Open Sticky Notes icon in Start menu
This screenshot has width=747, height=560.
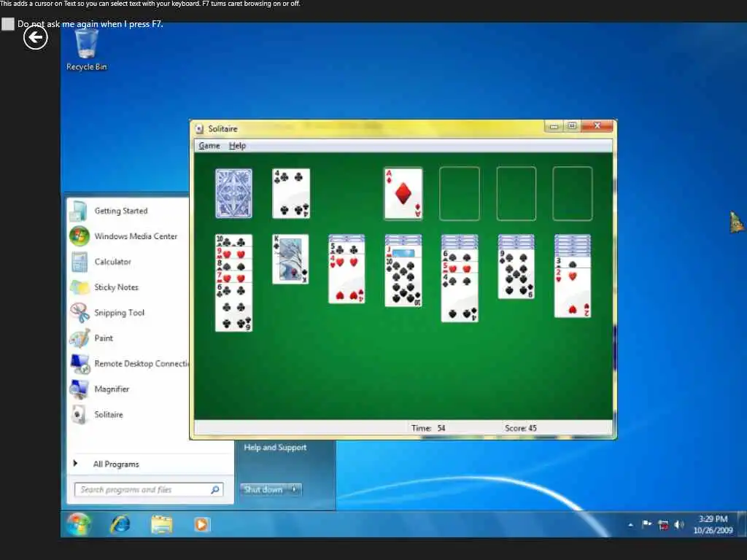[79, 287]
